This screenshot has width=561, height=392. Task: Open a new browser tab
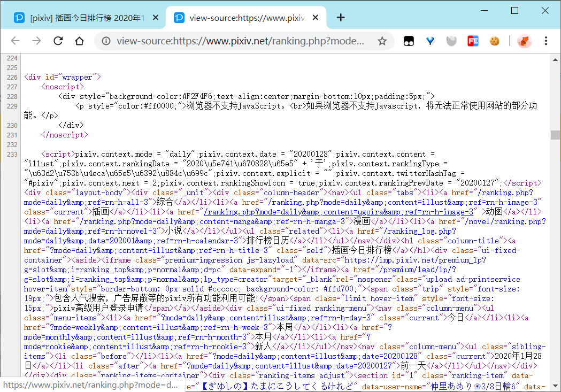pyautogui.click(x=341, y=17)
